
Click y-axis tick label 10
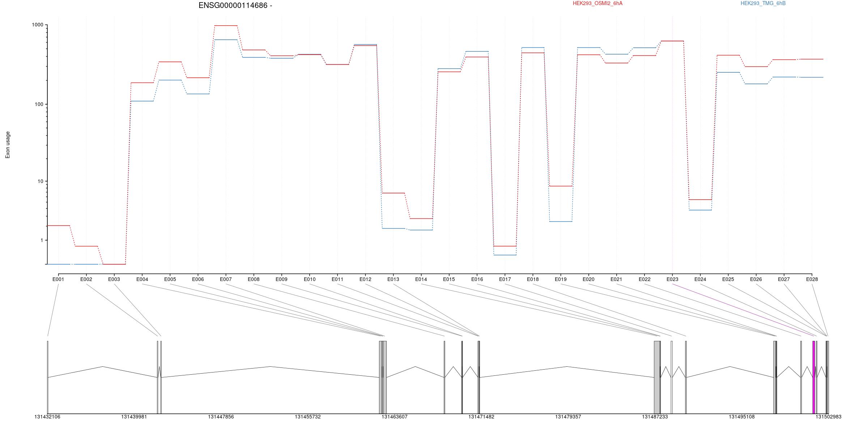pyautogui.click(x=40, y=181)
